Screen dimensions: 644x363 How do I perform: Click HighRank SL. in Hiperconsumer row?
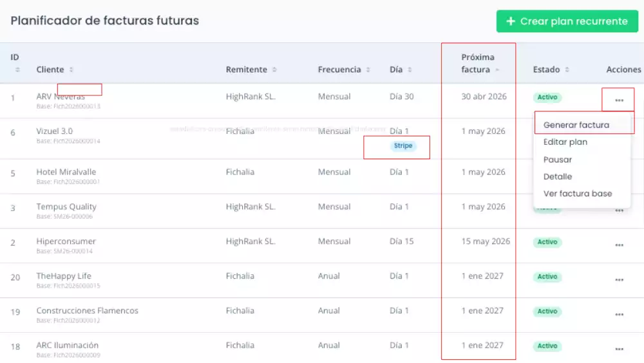251,241
